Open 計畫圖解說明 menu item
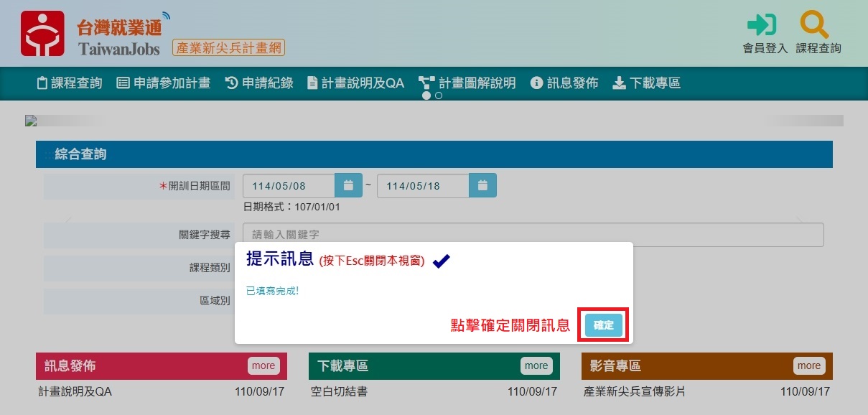868x415 pixels. tap(467, 83)
